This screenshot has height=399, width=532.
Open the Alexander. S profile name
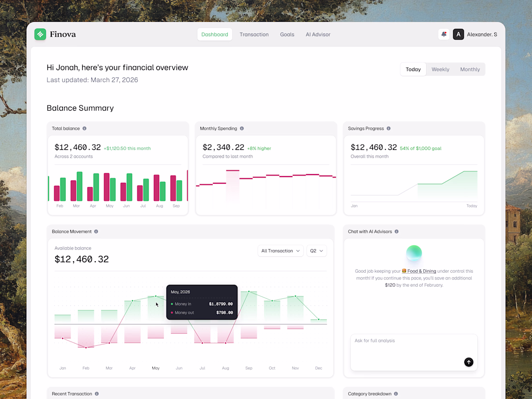(482, 34)
